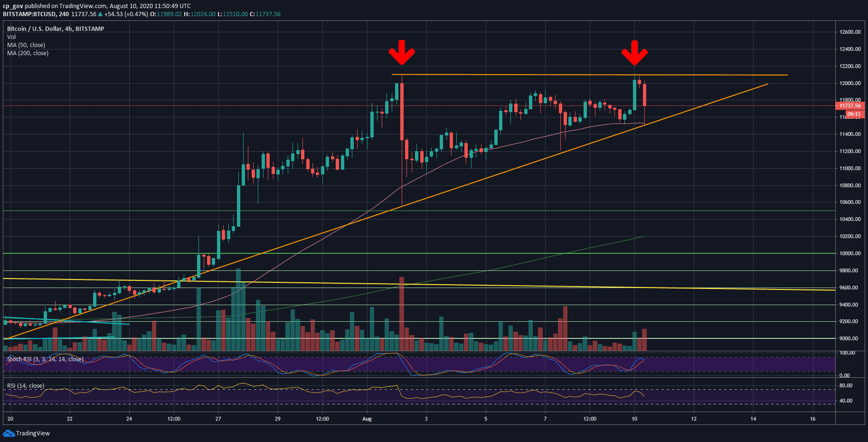Click the 7 date label on the time axis
Viewport: 868px width, 442px height.
point(545,419)
